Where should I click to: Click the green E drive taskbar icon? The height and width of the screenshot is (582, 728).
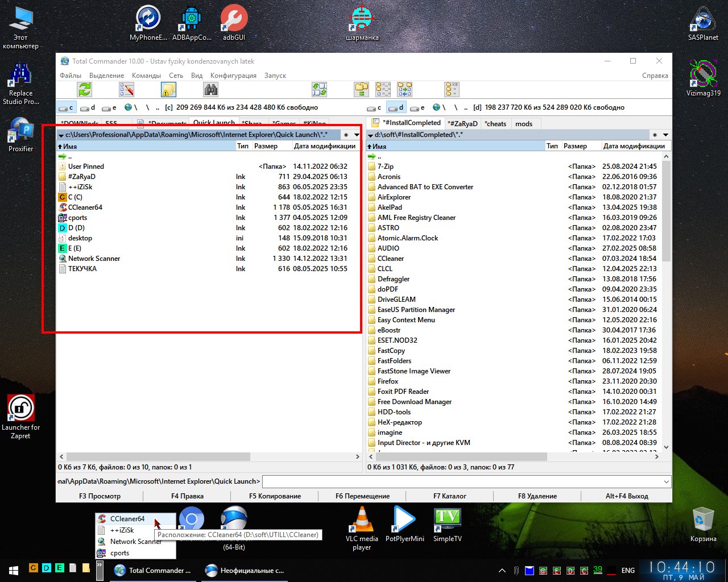tap(59, 568)
